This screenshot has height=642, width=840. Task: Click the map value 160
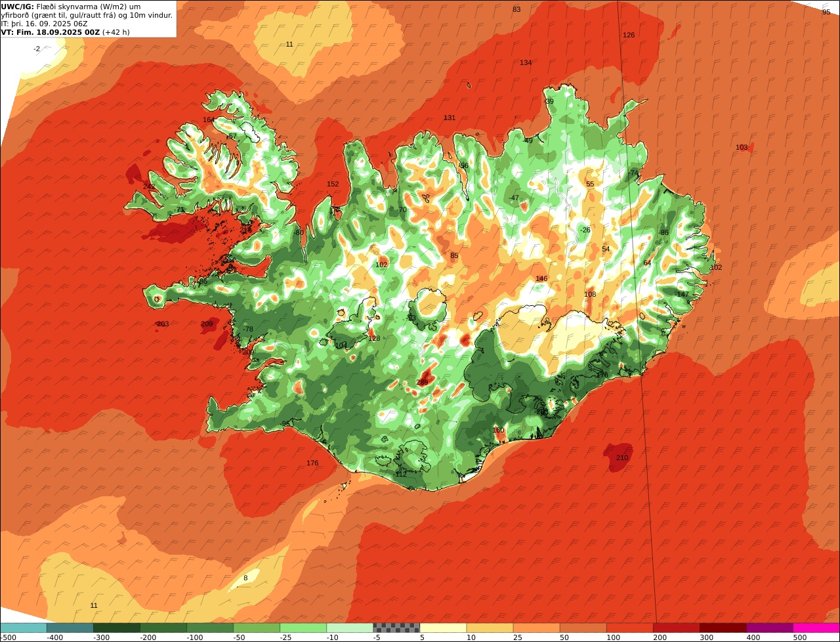[x=499, y=430]
